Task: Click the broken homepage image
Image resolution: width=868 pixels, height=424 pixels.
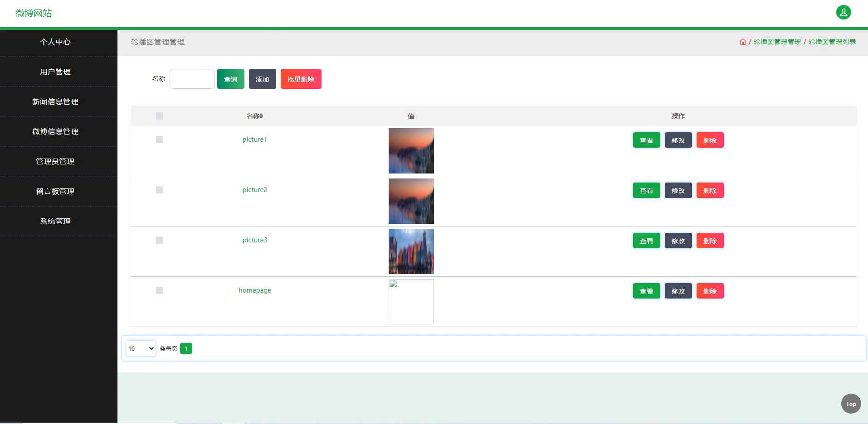Action: [x=411, y=302]
